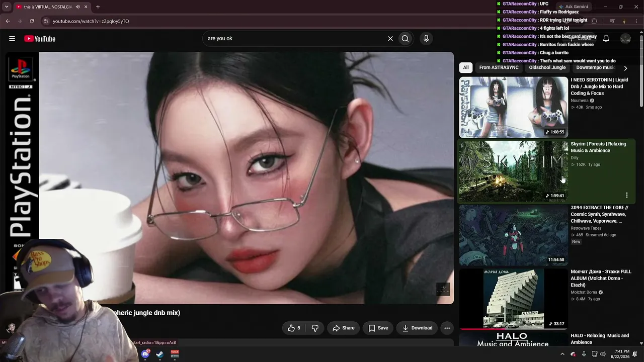Select the All filter chip
The width and height of the screenshot is (644, 362).
pos(466,68)
